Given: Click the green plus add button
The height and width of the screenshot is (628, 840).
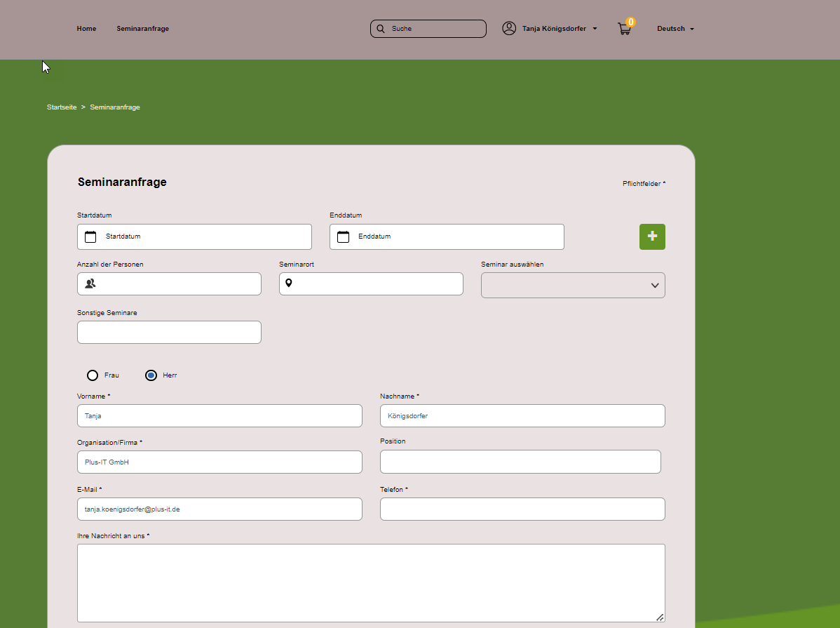Looking at the screenshot, I should pos(652,236).
